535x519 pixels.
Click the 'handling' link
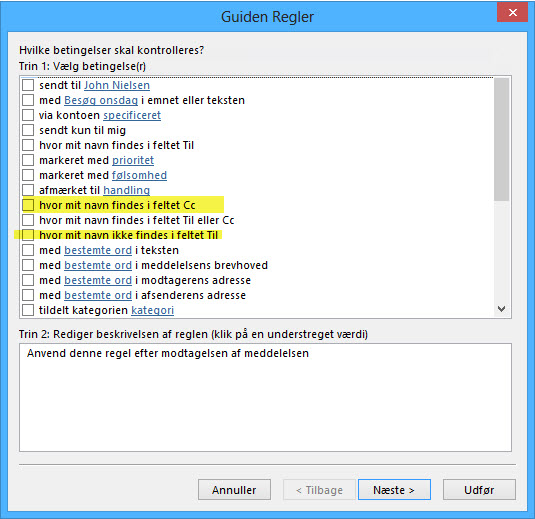pyautogui.click(x=127, y=190)
